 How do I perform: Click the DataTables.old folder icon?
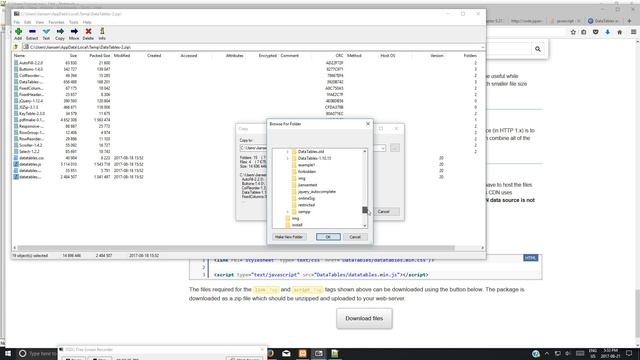pyautogui.click(x=294, y=151)
